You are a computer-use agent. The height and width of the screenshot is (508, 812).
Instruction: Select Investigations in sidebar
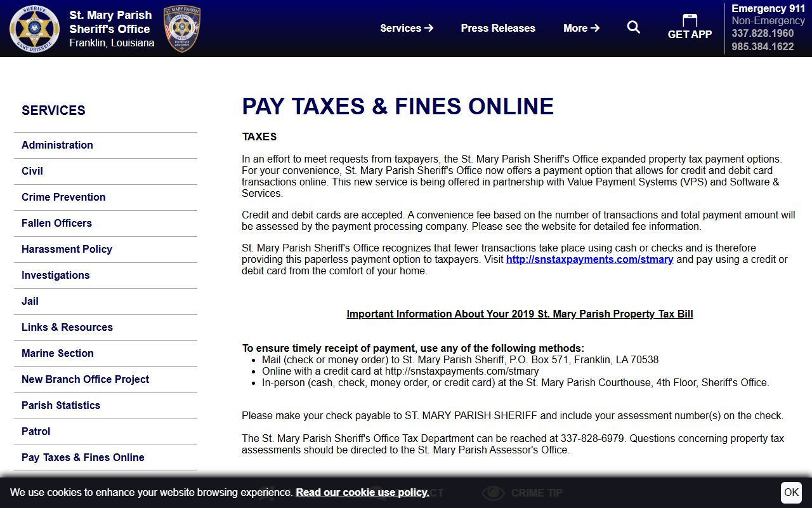pyautogui.click(x=105, y=275)
